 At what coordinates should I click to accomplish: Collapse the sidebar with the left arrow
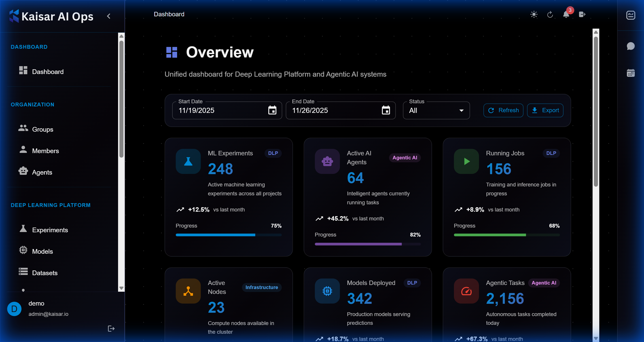coord(108,16)
